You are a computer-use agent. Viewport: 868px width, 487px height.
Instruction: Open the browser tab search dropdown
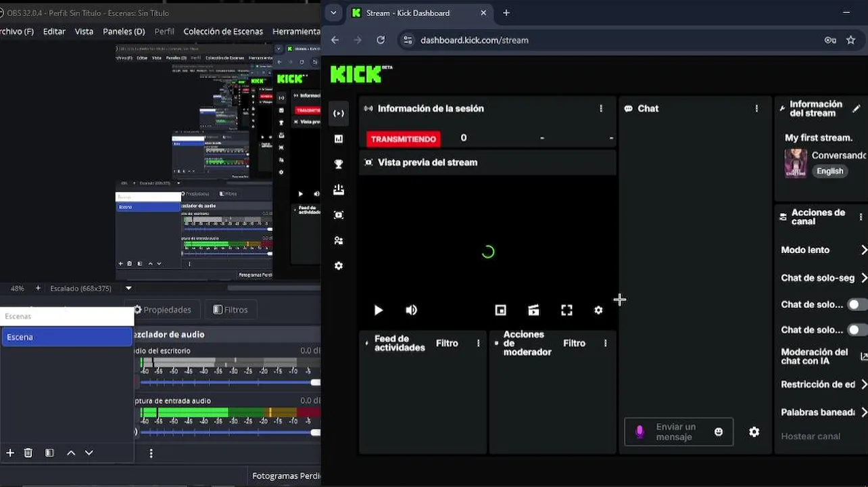333,13
